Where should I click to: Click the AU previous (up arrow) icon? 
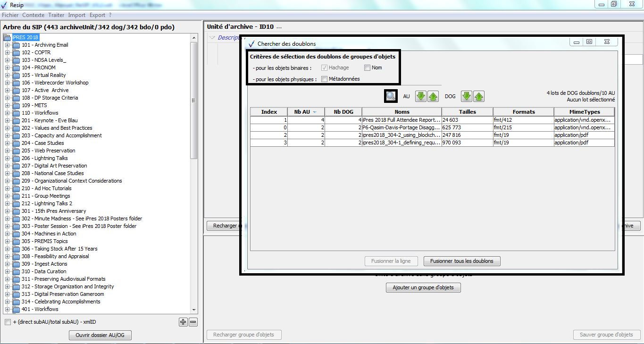(x=433, y=96)
